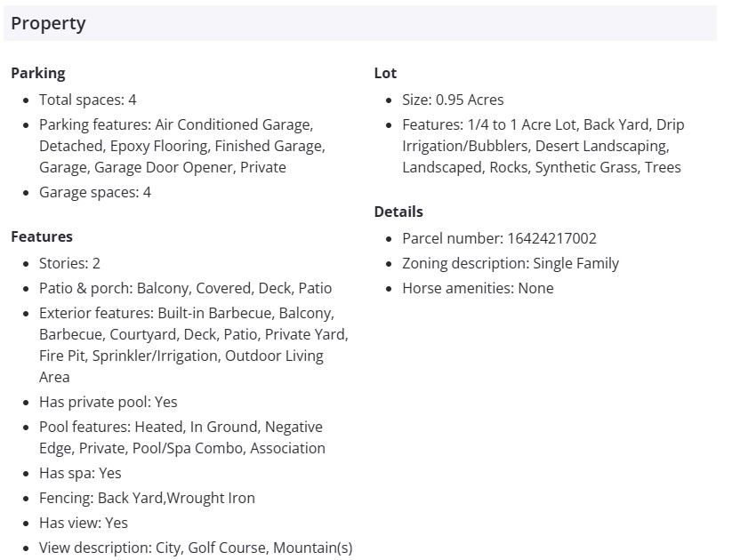Select the Fencing: Back Yard, Wrought Iron line
This screenshot has height=560, width=732.
tap(147, 498)
